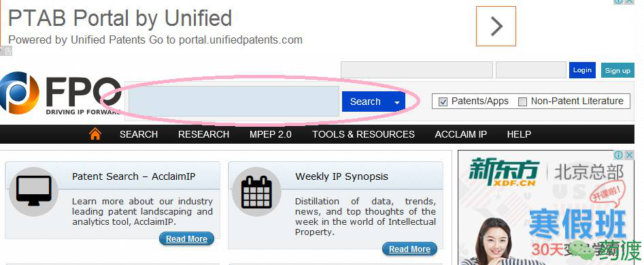Image resolution: width=644 pixels, height=265 pixels.
Task: Enable the Non-Patent Literature checkbox
Action: pos(522,102)
